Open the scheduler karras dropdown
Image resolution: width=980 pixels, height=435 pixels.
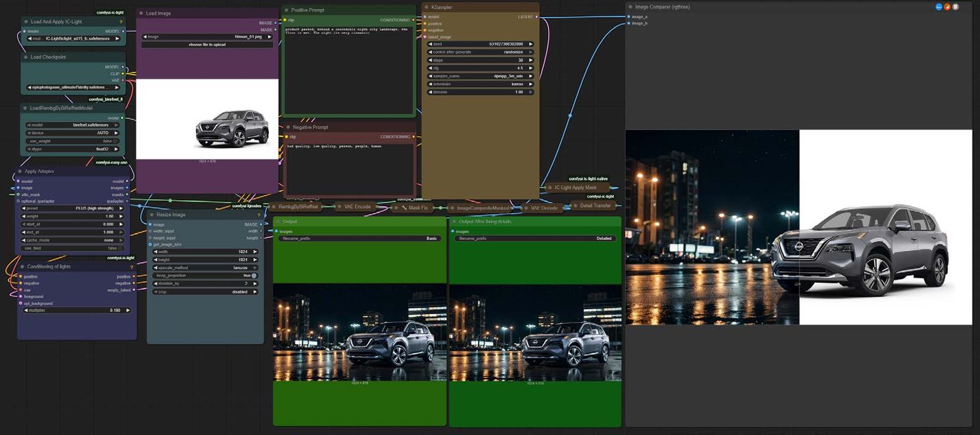point(479,84)
